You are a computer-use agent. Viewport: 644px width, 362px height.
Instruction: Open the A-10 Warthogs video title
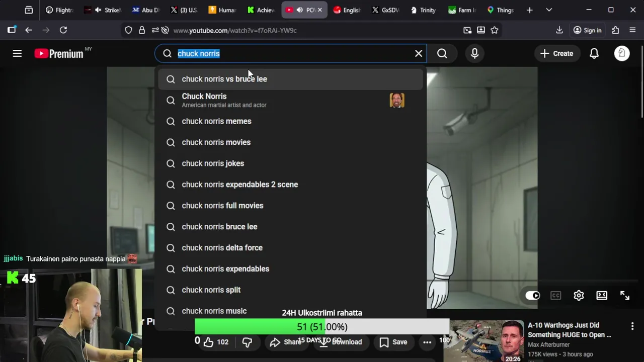pos(570,330)
